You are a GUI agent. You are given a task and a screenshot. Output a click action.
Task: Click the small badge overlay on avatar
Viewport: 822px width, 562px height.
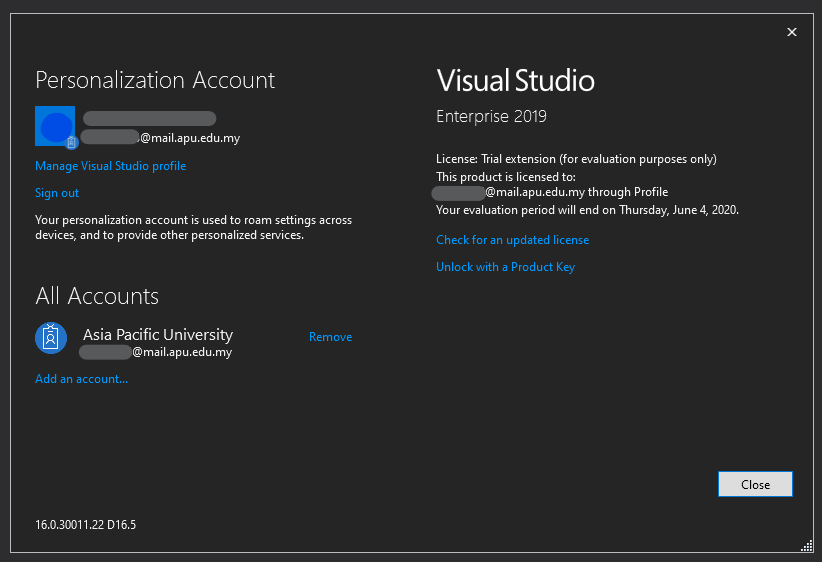coord(72,142)
